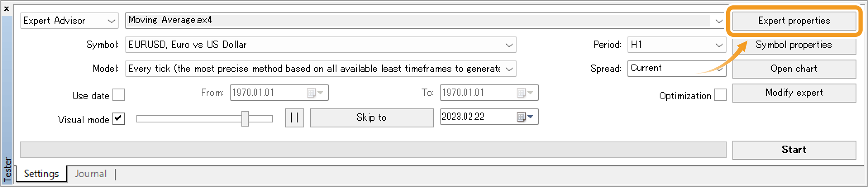Open the Symbol EURUSD dropdown

tap(509, 45)
